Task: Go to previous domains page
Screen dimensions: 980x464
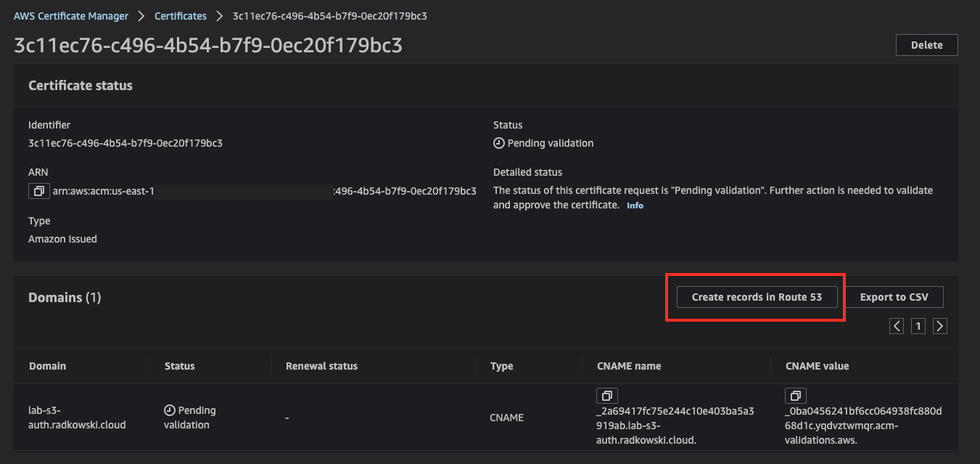Action: pyautogui.click(x=897, y=326)
